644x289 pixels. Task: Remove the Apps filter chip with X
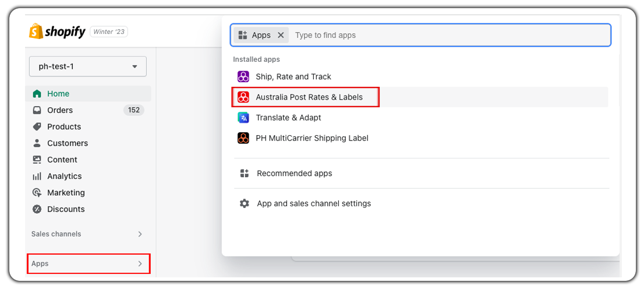coord(281,35)
